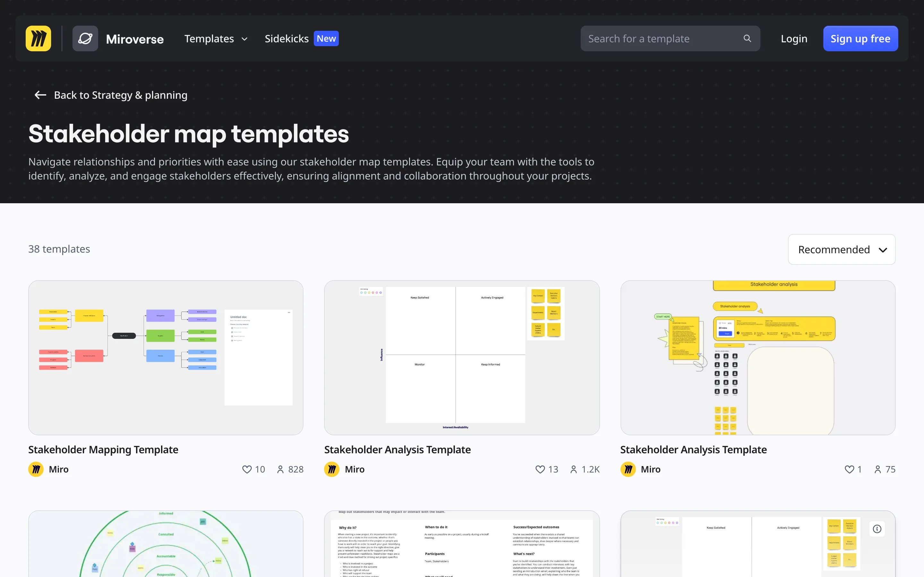Click the yellow Miro logo icon

(x=38, y=38)
